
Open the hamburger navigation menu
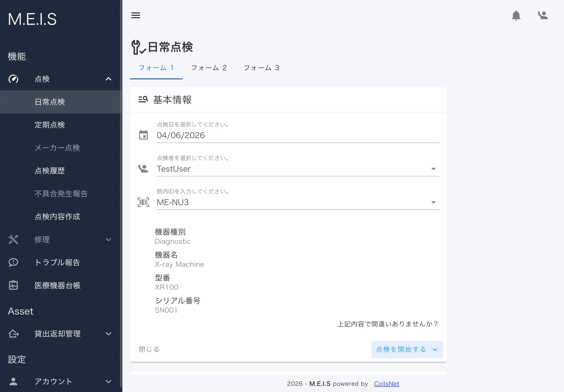[136, 15]
